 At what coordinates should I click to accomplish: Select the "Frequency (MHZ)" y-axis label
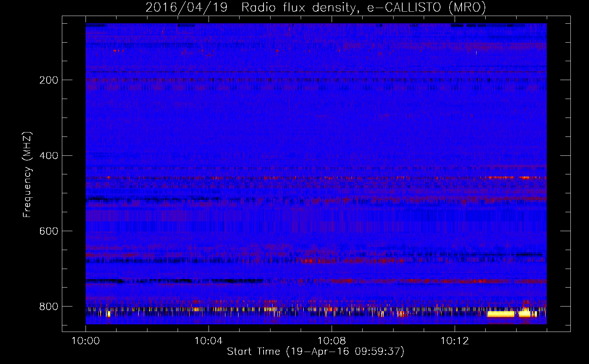[x=27, y=175]
